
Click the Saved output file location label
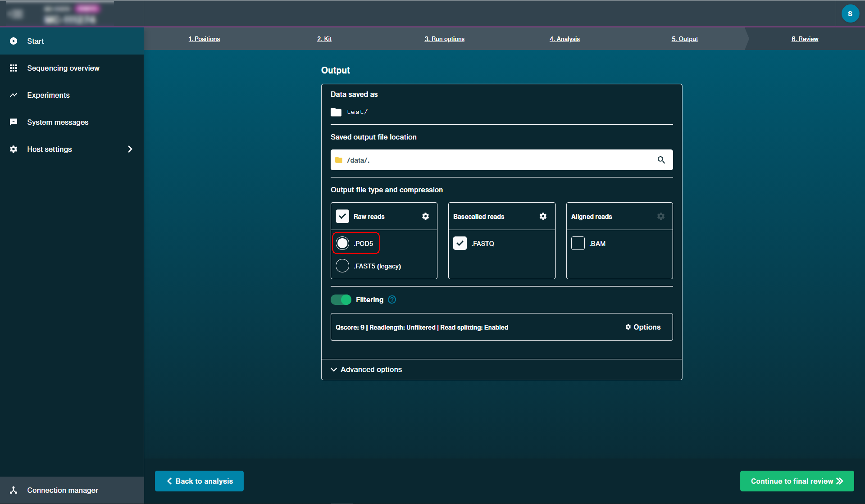pos(373,137)
